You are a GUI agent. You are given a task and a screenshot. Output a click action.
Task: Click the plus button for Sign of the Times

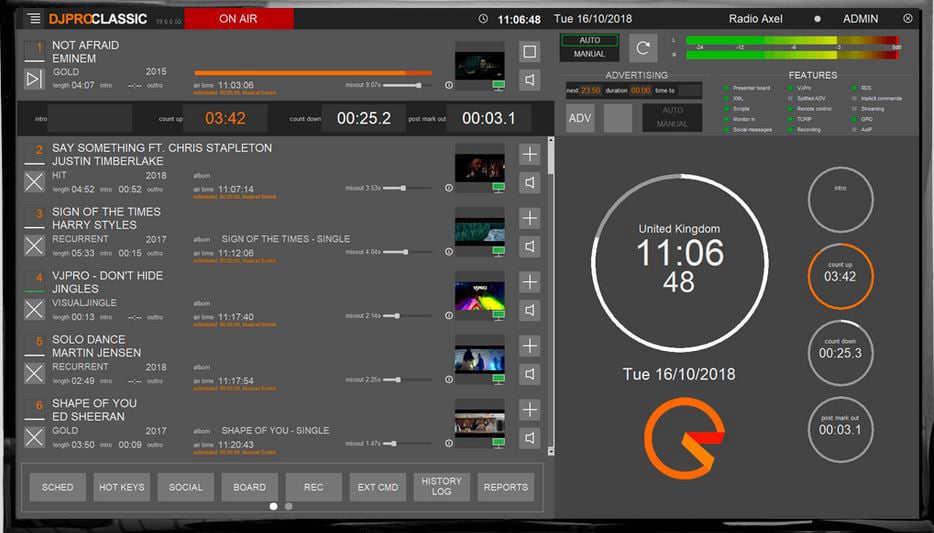pyautogui.click(x=529, y=218)
